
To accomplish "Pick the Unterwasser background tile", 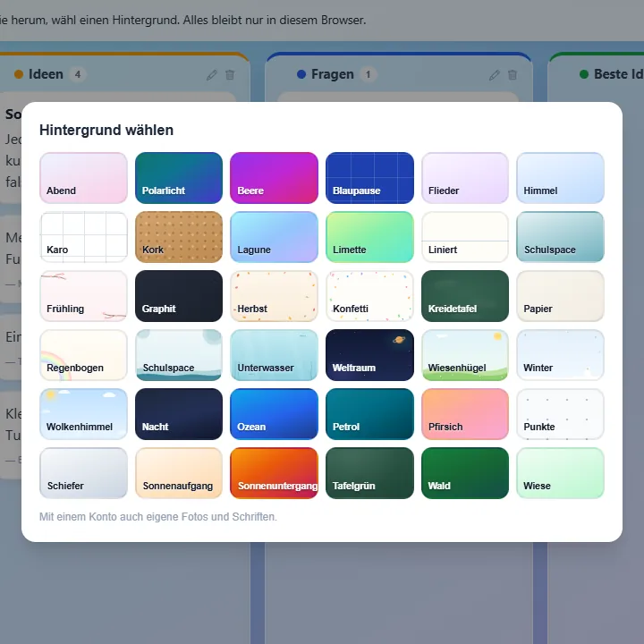I will click(274, 355).
